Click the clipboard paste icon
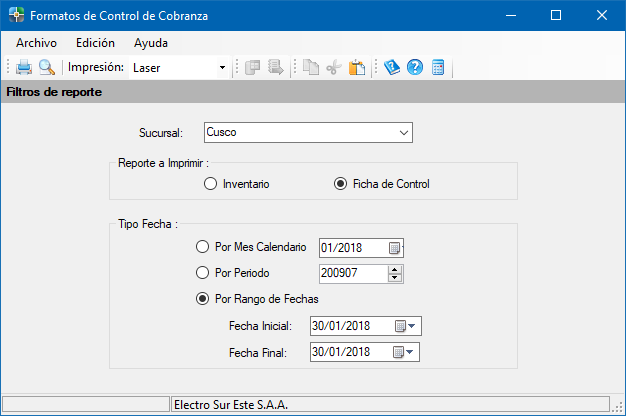 pyautogui.click(x=357, y=67)
